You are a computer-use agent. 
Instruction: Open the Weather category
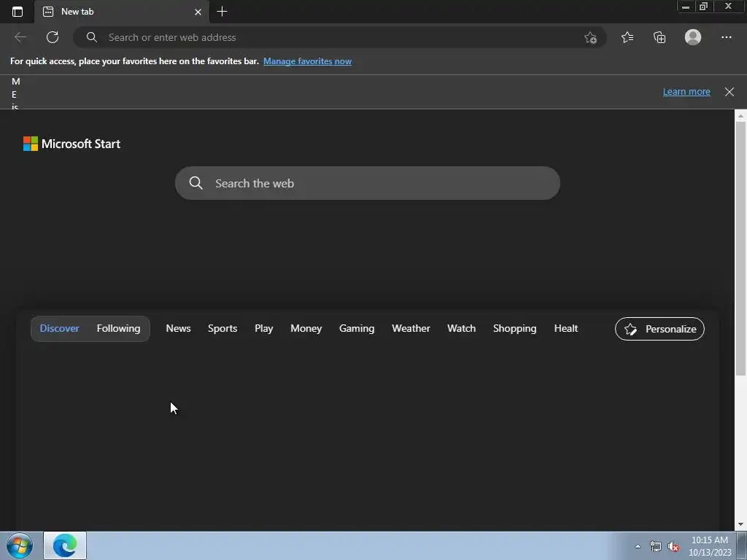(411, 329)
